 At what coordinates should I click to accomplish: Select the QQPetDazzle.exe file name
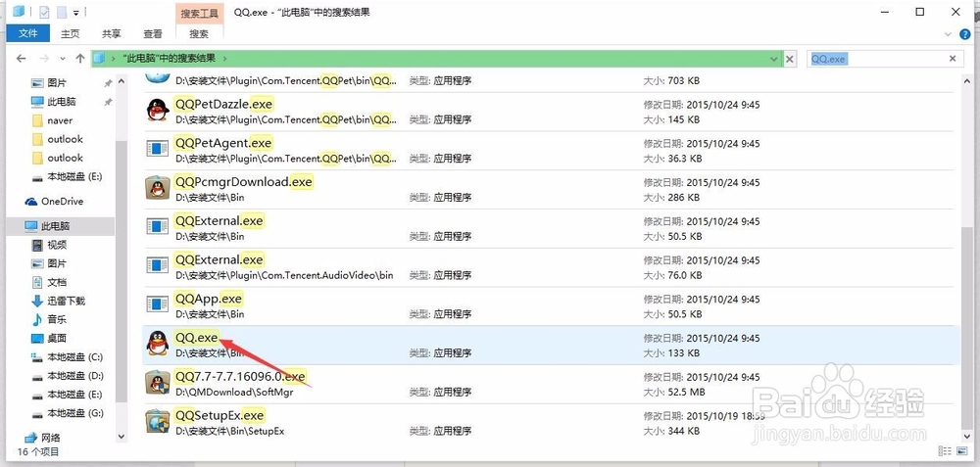[x=224, y=104]
